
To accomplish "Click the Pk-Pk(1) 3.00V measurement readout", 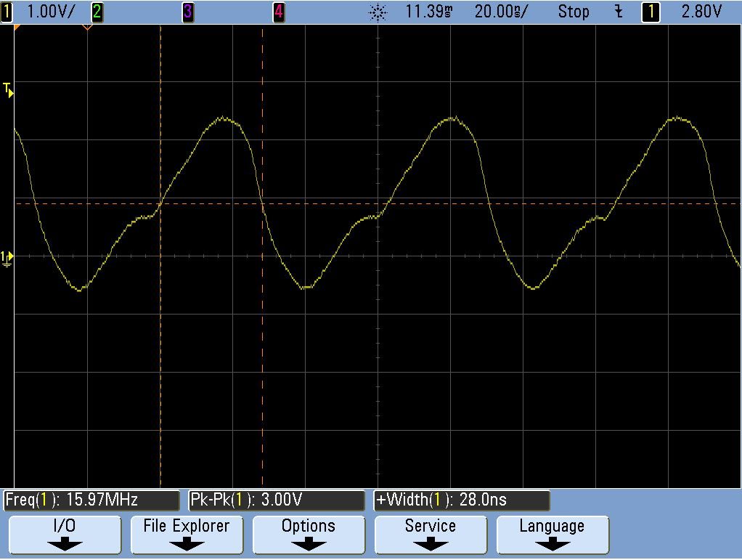I will [277, 500].
